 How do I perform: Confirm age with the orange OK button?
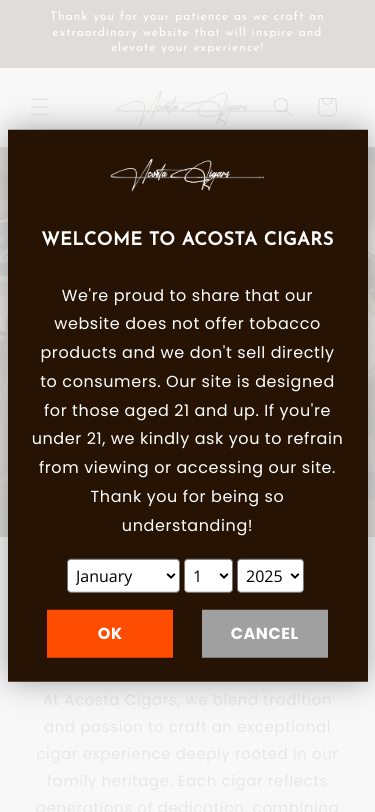click(110, 634)
